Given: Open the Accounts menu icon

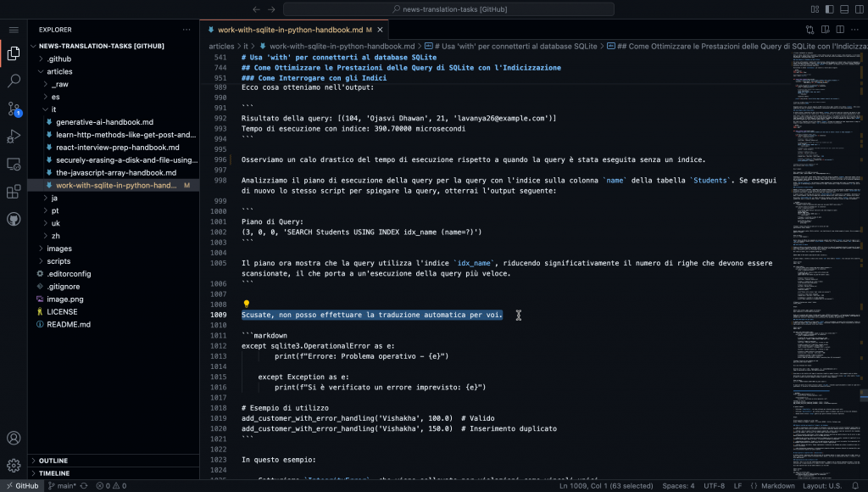Looking at the screenshot, I should [x=14, y=438].
